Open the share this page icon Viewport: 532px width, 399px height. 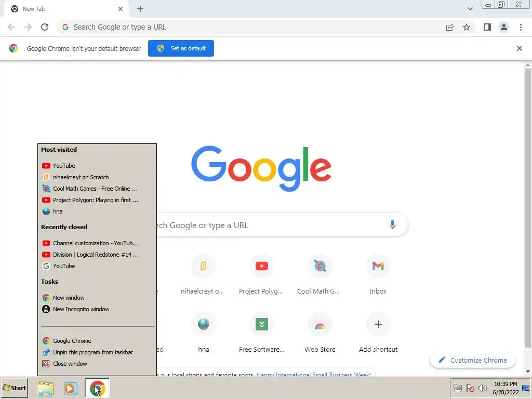[450, 27]
